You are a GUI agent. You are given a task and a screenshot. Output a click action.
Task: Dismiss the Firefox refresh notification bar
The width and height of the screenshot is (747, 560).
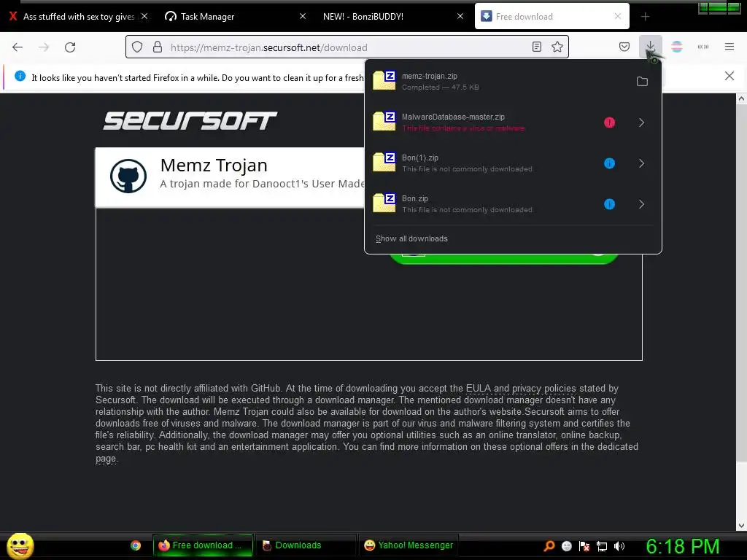coord(729,76)
